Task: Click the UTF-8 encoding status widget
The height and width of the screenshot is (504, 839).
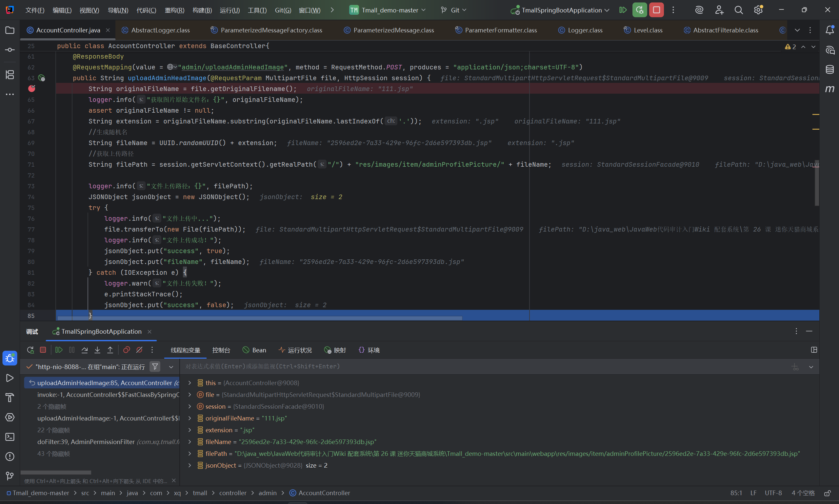Action: click(773, 493)
